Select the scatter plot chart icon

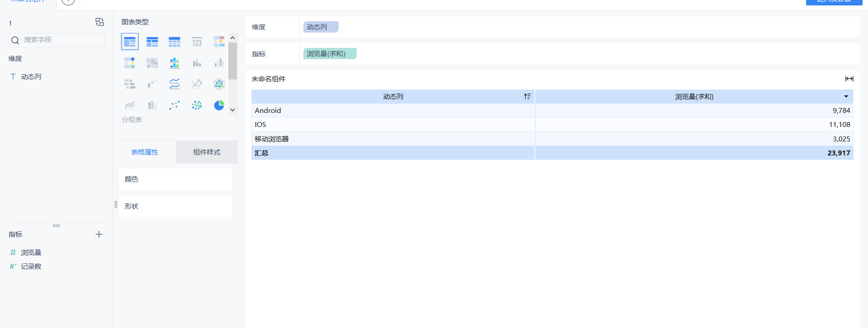175,105
